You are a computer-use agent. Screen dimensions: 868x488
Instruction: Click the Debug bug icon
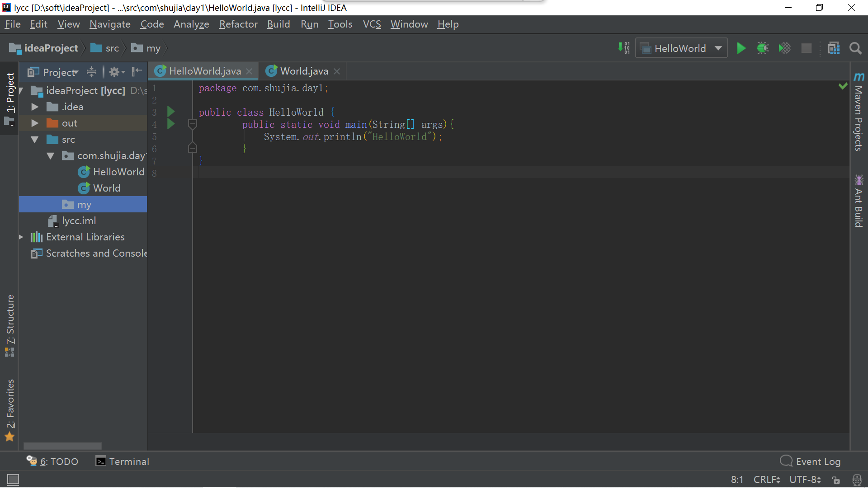pos(763,48)
